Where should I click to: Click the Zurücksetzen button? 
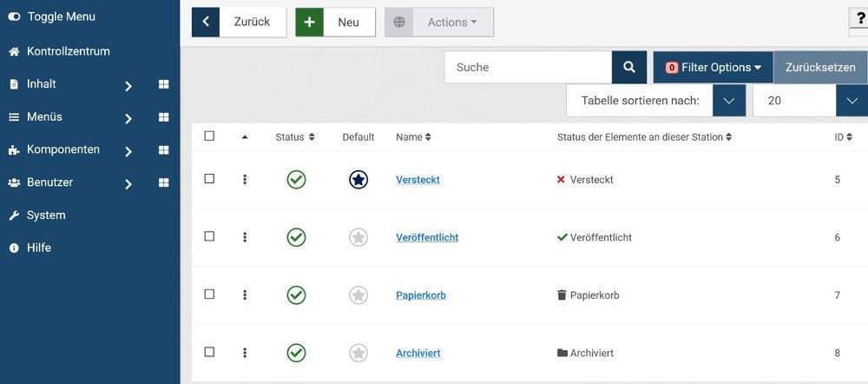click(x=820, y=67)
